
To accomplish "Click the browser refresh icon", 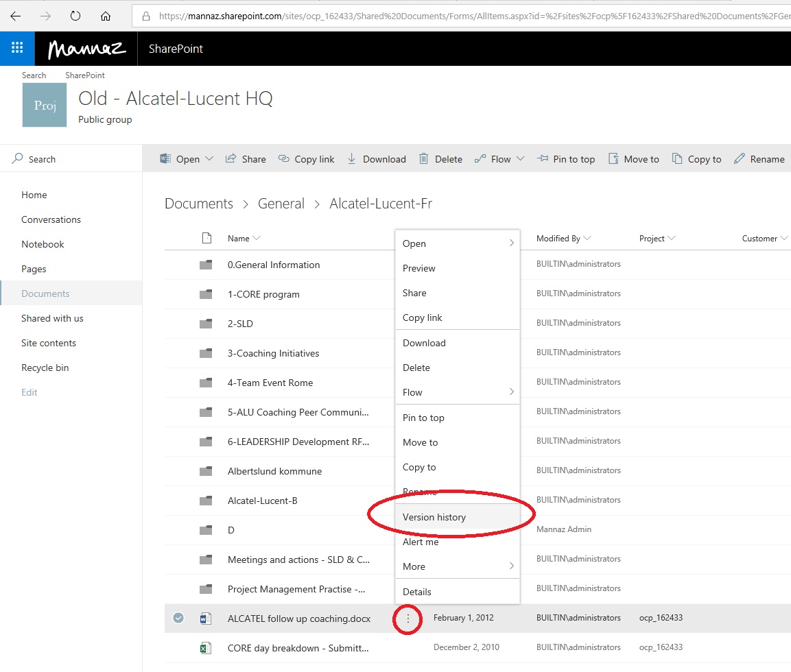I will [x=75, y=16].
